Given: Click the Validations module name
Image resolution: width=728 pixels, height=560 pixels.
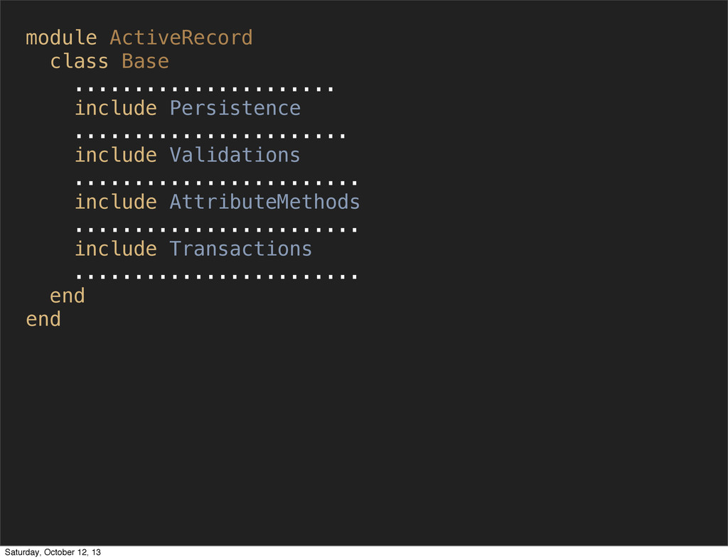Looking at the screenshot, I should tap(235, 155).
